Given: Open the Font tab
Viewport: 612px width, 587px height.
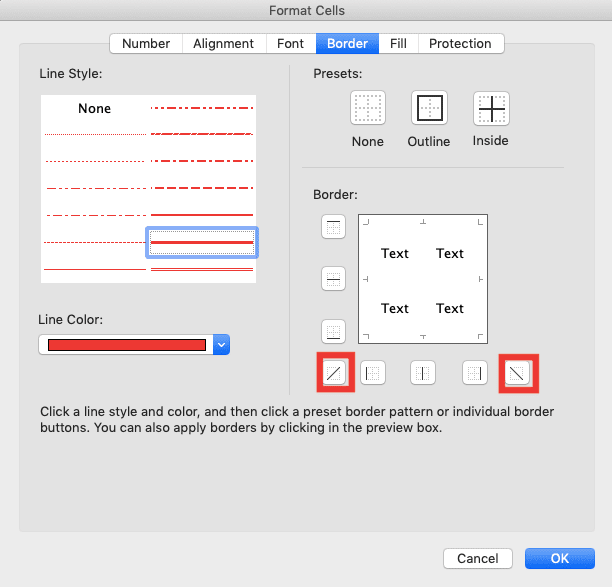Looking at the screenshot, I should pyautogui.click(x=290, y=43).
